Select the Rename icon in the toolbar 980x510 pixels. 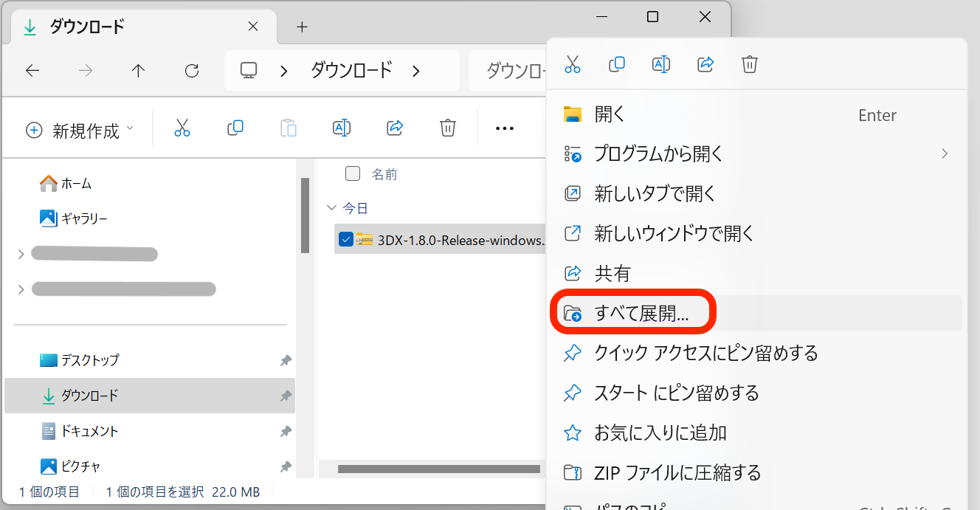(x=342, y=127)
